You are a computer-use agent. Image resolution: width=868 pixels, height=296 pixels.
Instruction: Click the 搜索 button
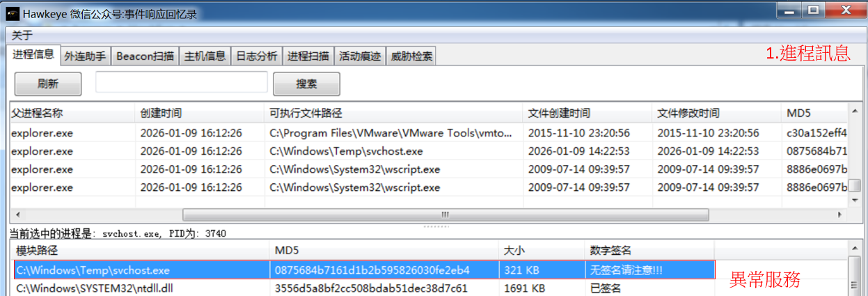(306, 84)
